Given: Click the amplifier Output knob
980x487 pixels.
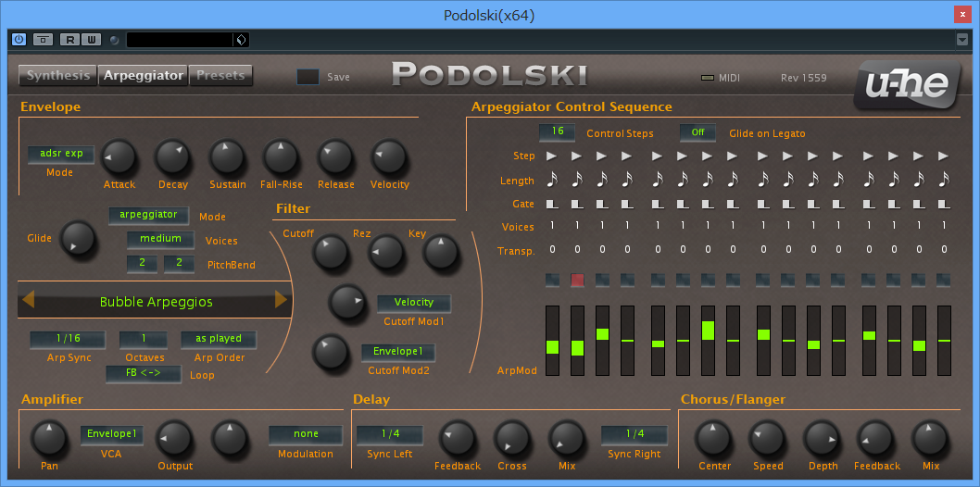Looking at the screenshot, I should (x=174, y=438).
